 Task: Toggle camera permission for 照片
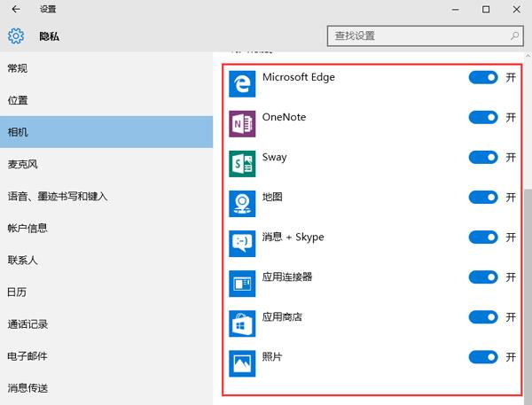coord(483,357)
